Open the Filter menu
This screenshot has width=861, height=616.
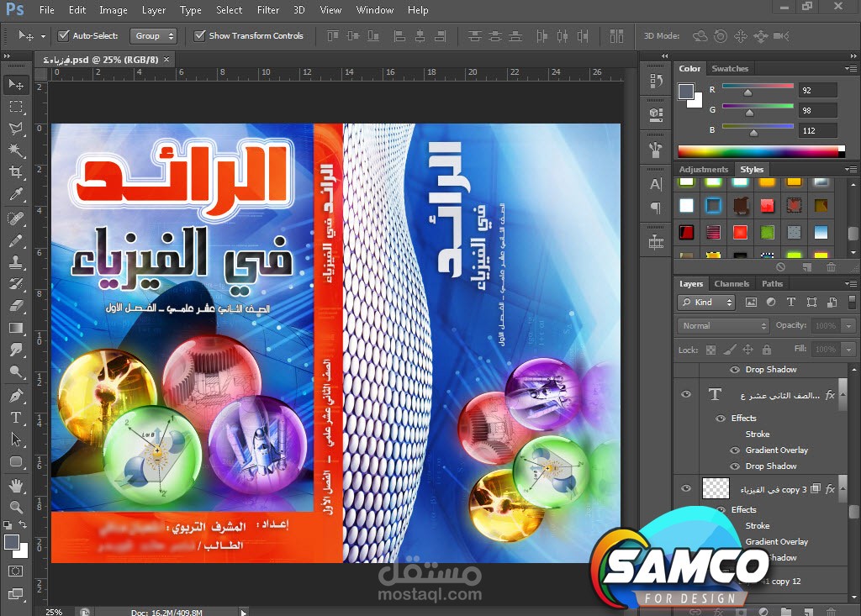267,9
